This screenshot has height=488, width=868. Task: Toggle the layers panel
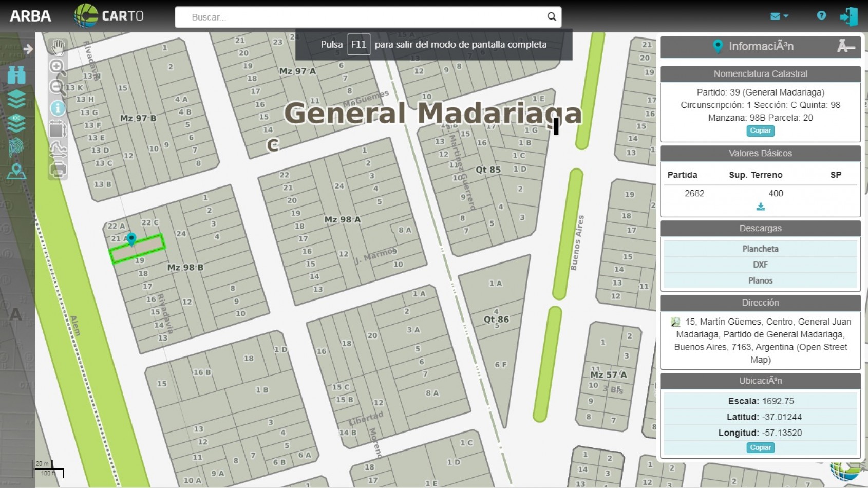tap(17, 99)
